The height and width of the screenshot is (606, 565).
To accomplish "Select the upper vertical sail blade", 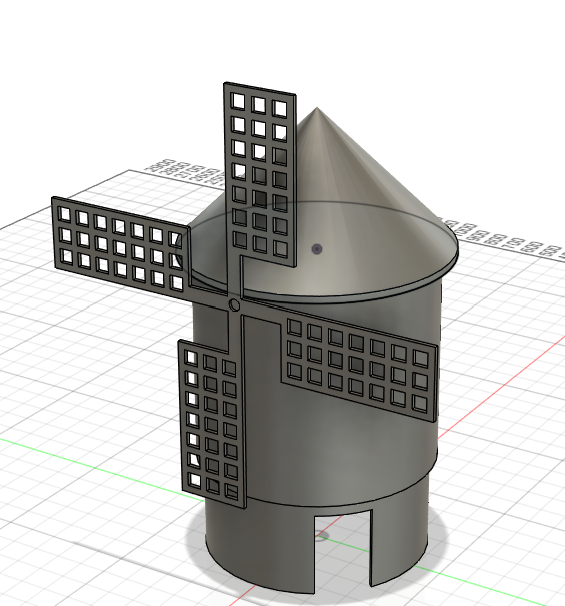I will click(x=260, y=174).
